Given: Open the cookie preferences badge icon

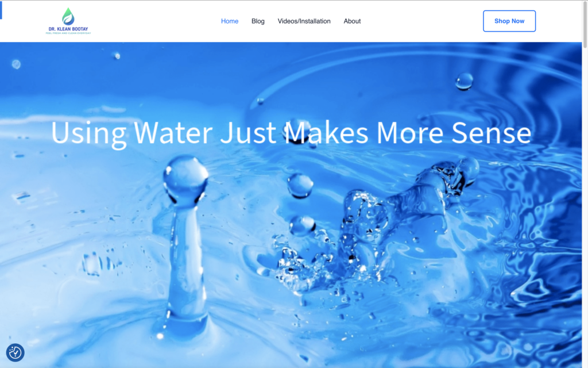Looking at the screenshot, I should point(16,352).
